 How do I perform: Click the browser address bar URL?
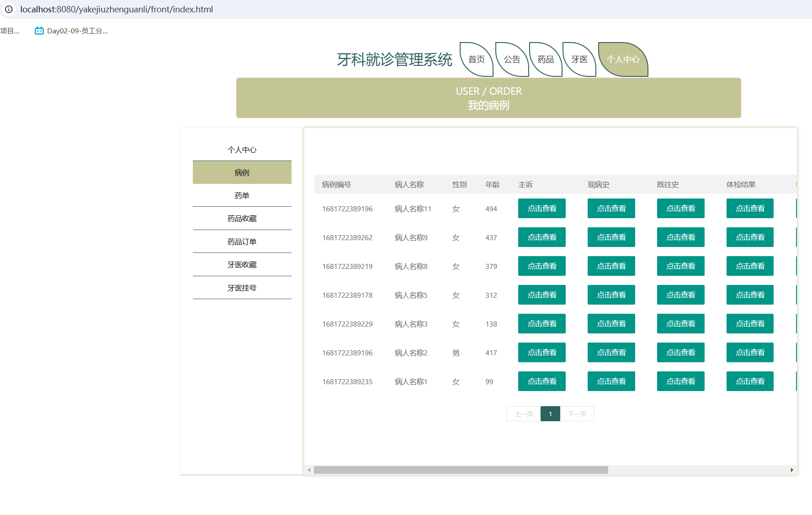pyautogui.click(x=117, y=9)
